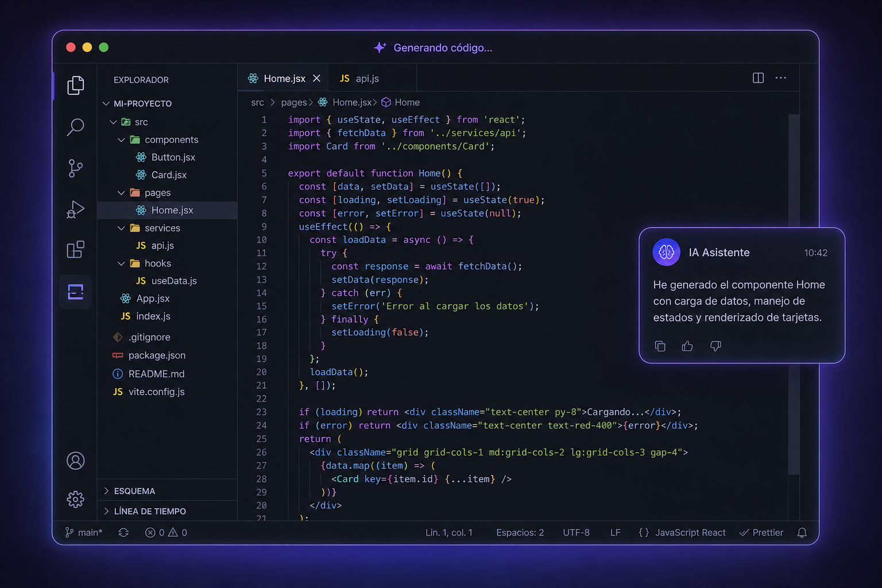Click UTF-8 encoding in status bar
The width and height of the screenshot is (882, 588).
tap(577, 533)
